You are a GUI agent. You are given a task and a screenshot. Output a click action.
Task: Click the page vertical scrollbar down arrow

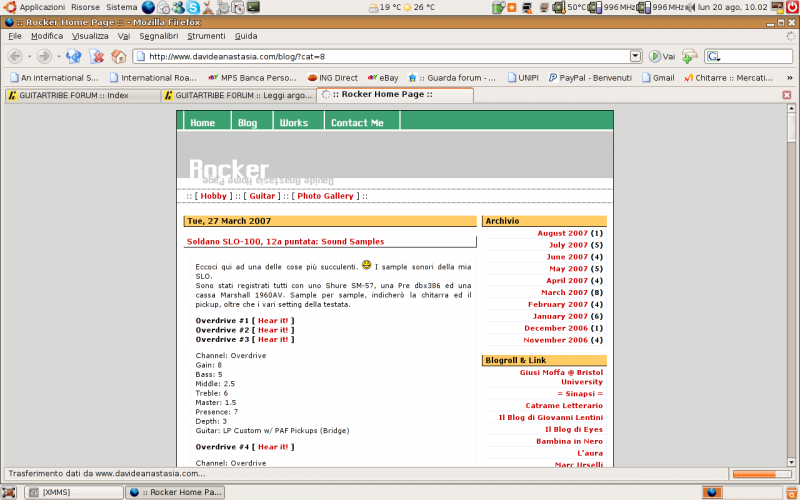pos(791,462)
